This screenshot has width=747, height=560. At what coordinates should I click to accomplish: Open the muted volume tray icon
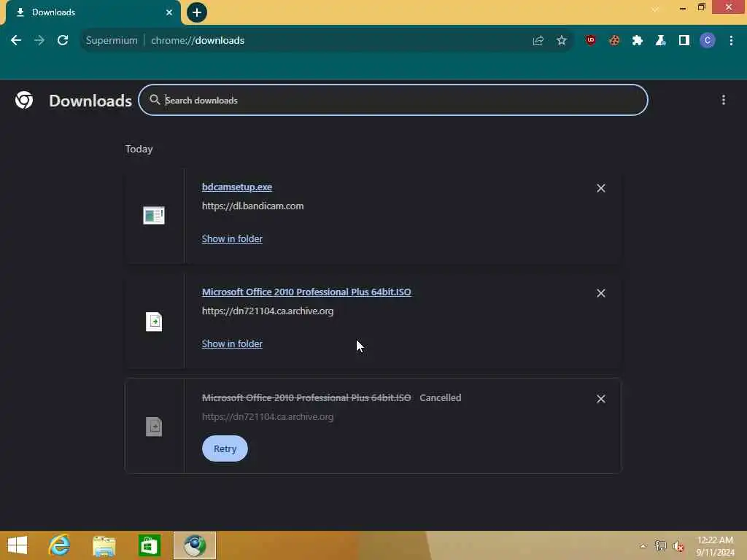[x=678, y=546]
